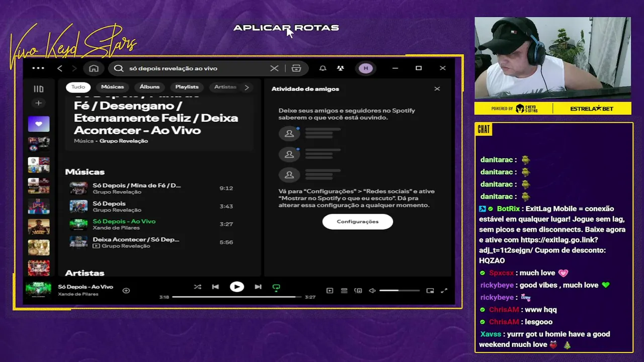Image resolution: width=644 pixels, height=362 pixels.
Task: Open the Browse icon next to search
Action: (296, 68)
